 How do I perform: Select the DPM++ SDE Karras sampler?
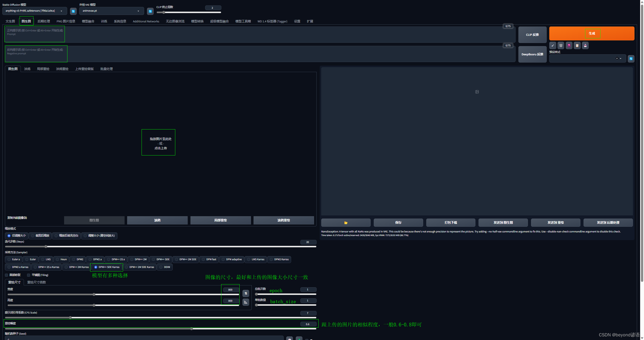(x=107, y=267)
